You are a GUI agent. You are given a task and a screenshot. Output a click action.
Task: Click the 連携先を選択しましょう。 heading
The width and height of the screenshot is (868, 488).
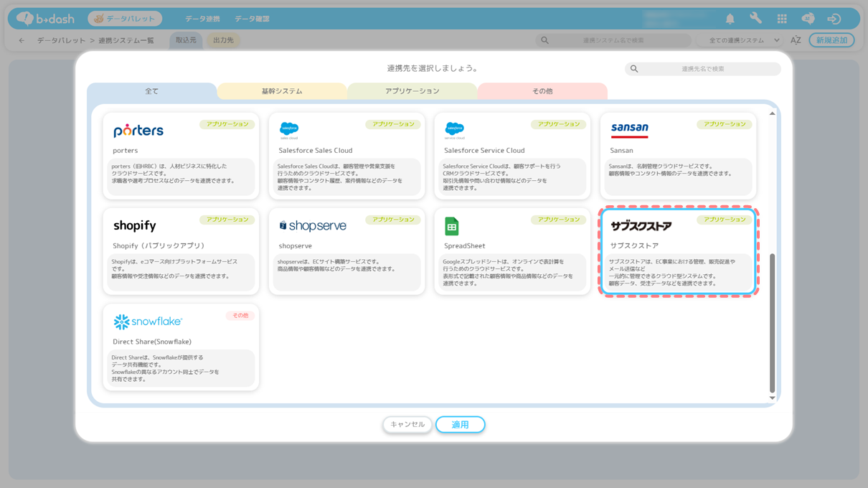[x=433, y=69]
